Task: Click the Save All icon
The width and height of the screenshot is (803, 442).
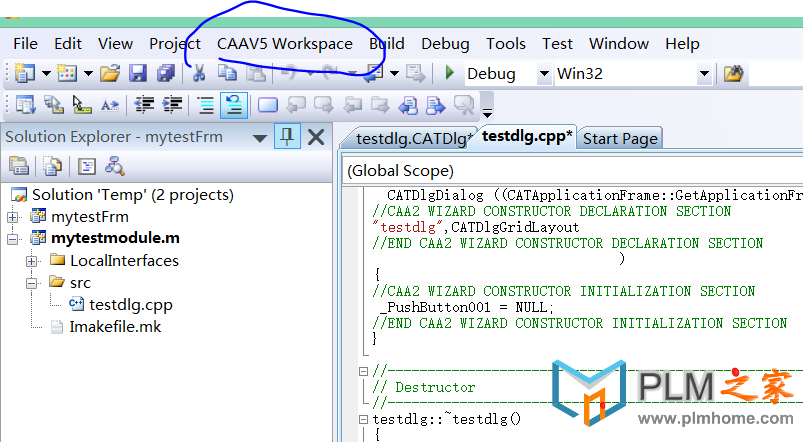Action: click(x=166, y=73)
